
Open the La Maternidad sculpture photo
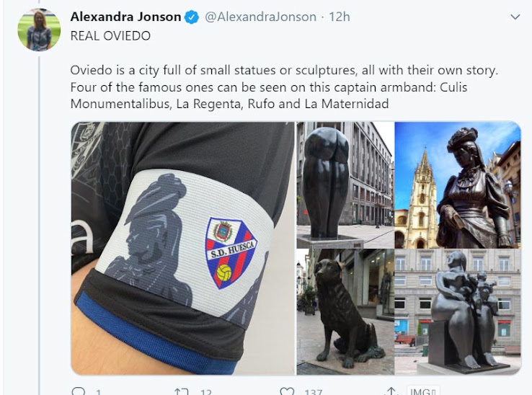tap(458, 312)
